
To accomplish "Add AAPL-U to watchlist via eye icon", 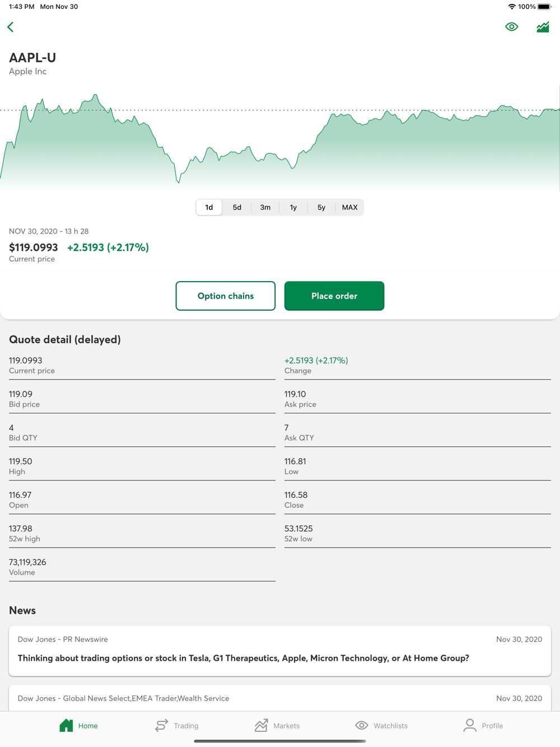I will pos(511,27).
